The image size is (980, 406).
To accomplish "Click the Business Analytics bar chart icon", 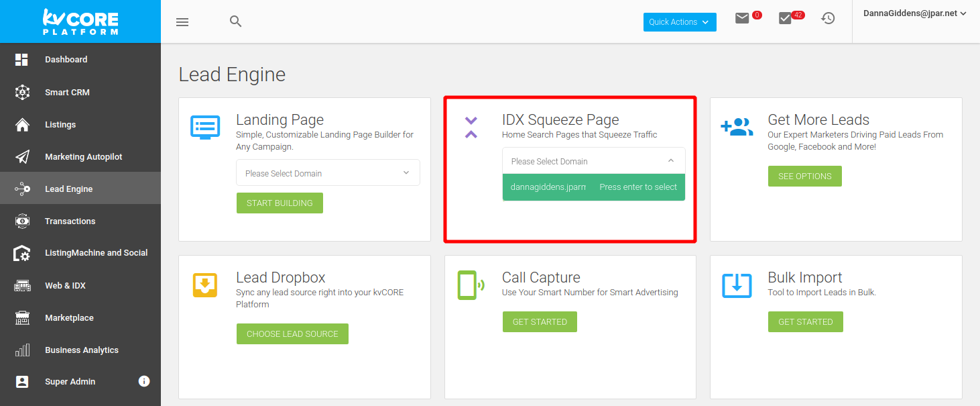I will [22, 350].
